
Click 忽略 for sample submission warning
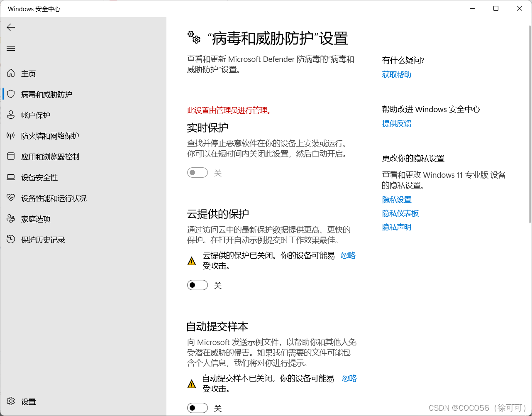349,378
